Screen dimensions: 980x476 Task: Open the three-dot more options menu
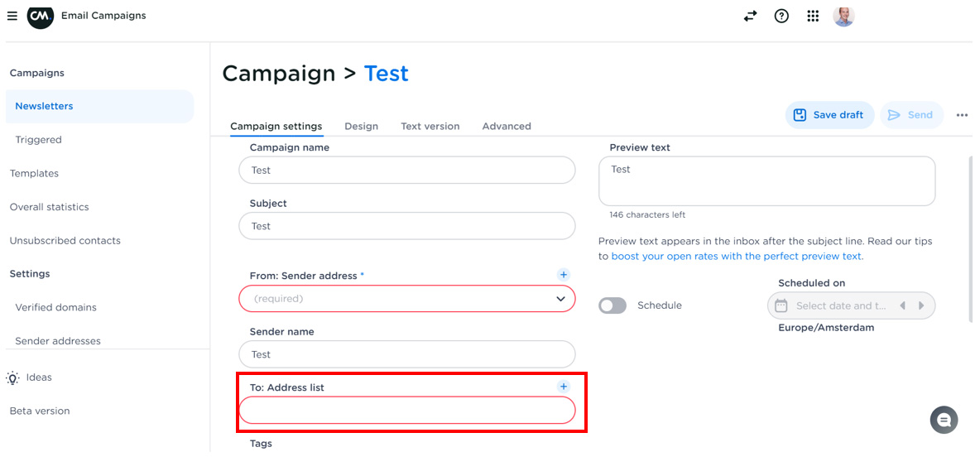[962, 115]
